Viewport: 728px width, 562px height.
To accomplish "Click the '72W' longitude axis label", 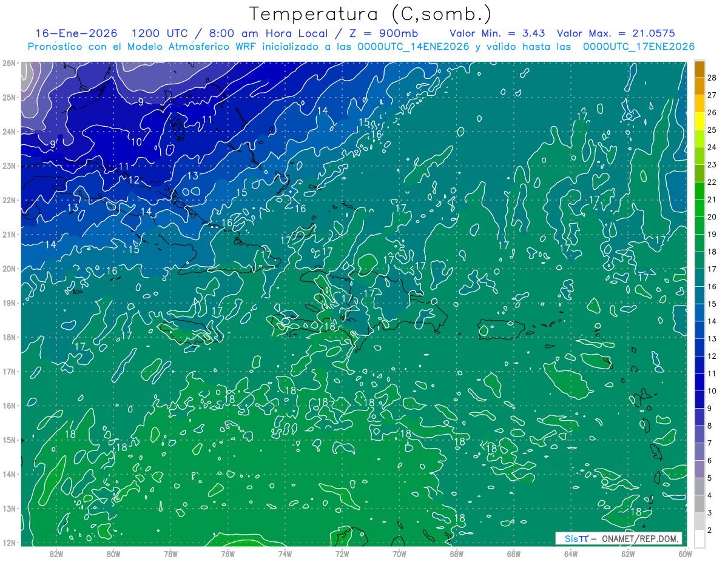I will click(x=342, y=554).
